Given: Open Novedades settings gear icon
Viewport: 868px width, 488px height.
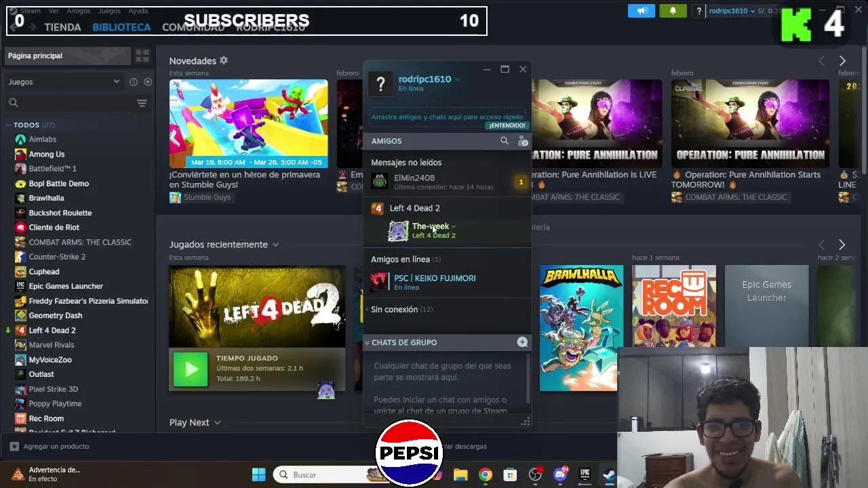Looking at the screenshot, I should [224, 60].
